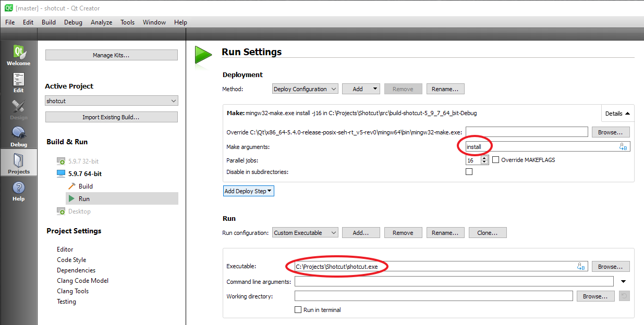
Task: Enable Override MAKEFLAGS checkbox
Action: [496, 160]
